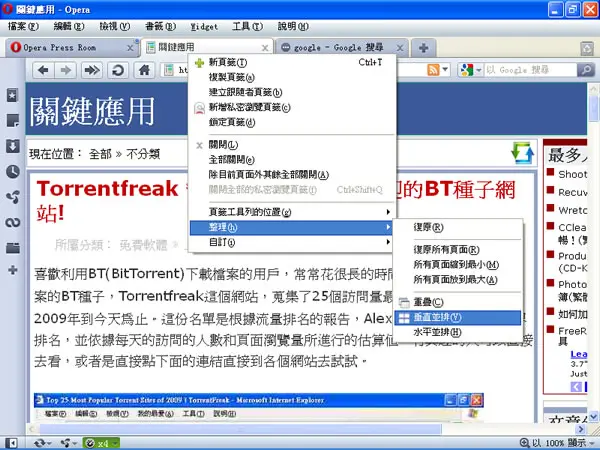Image resolution: width=600 pixels, height=450 pixels.
Task: Toggle Opera Turbo x4 status button
Action: pyautogui.click(x=101, y=443)
